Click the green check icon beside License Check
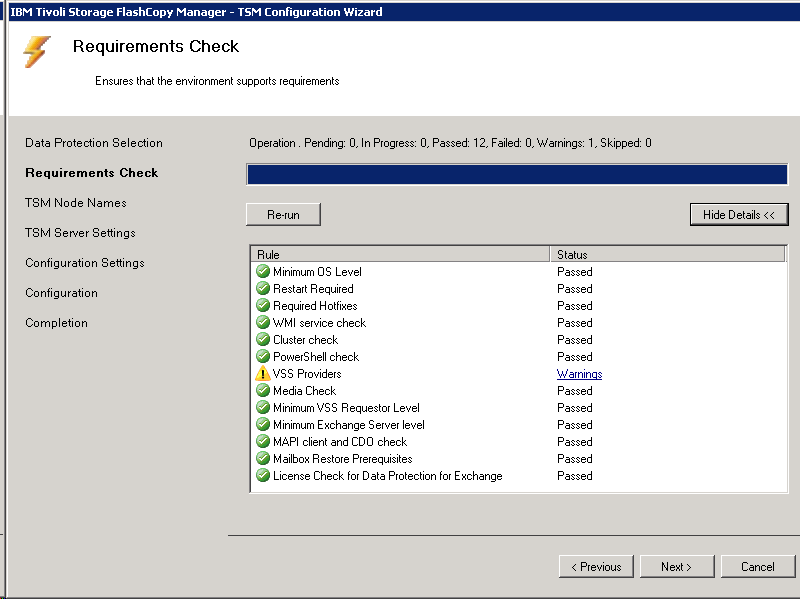The image size is (800, 599). (263, 476)
